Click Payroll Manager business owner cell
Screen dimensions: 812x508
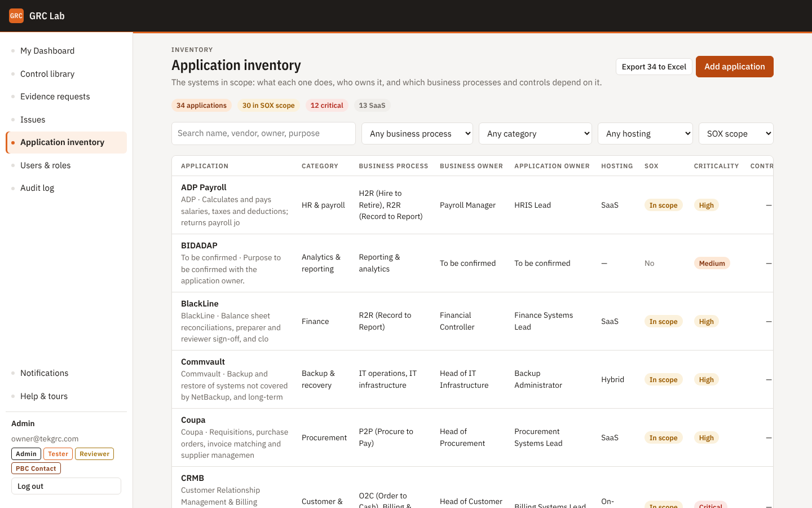point(467,205)
